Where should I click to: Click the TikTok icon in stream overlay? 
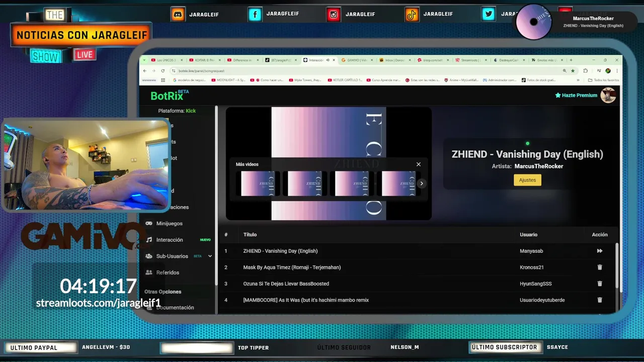point(412,15)
